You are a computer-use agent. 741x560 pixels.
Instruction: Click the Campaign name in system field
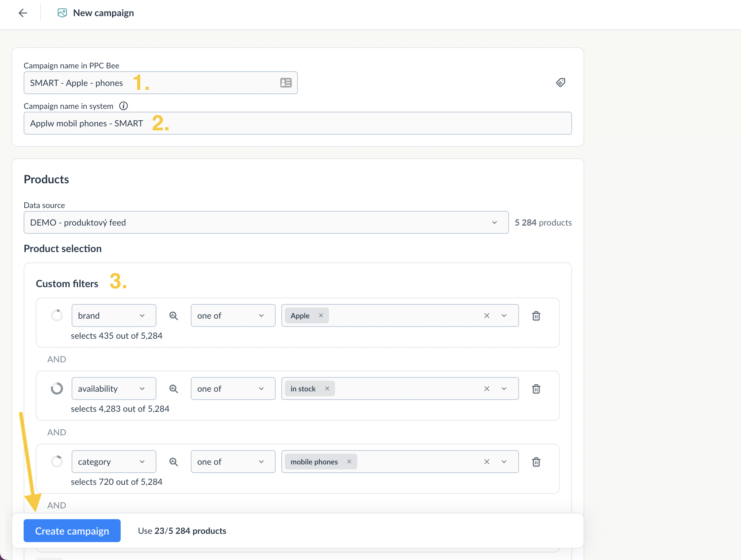pyautogui.click(x=297, y=123)
